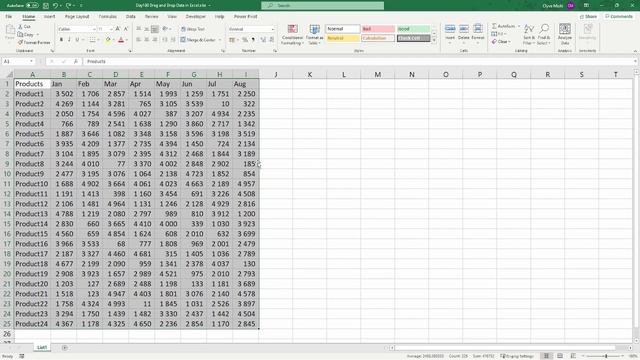Click the Share button

(589, 17)
